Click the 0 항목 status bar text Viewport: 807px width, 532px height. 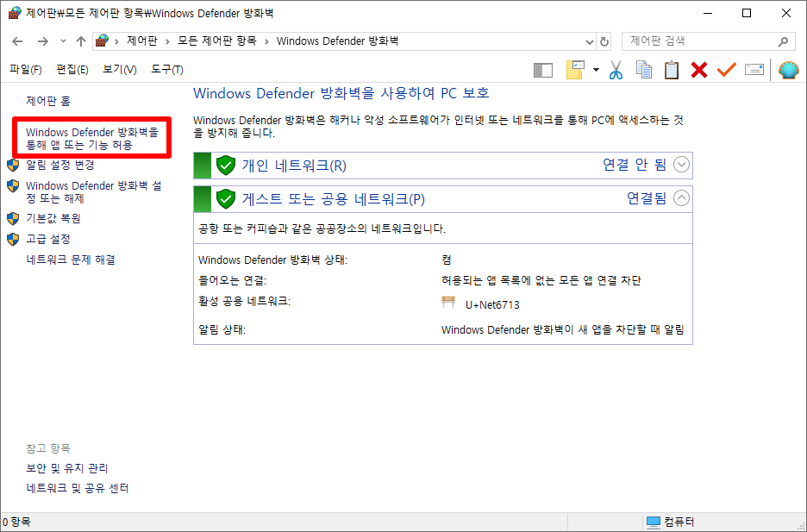pos(16,523)
